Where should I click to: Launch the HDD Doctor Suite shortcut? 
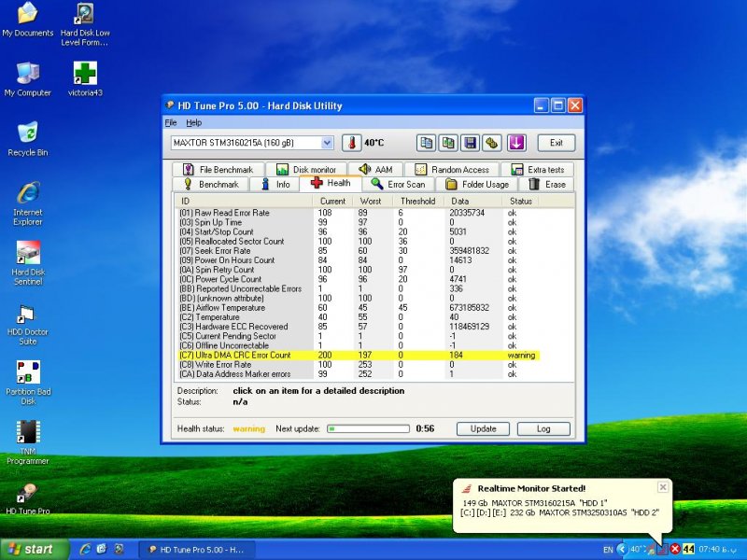click(x=28, y=323)
